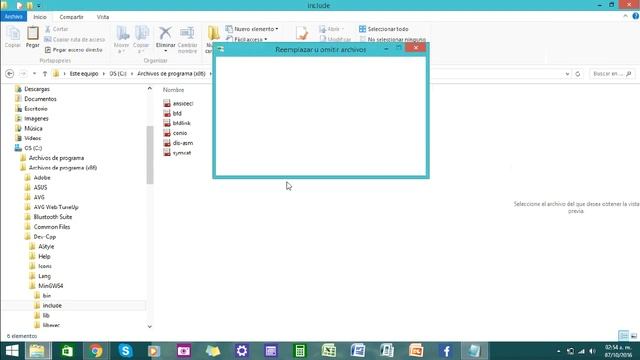Switch to the Compartir ribbon tab

tap(71, 17)
